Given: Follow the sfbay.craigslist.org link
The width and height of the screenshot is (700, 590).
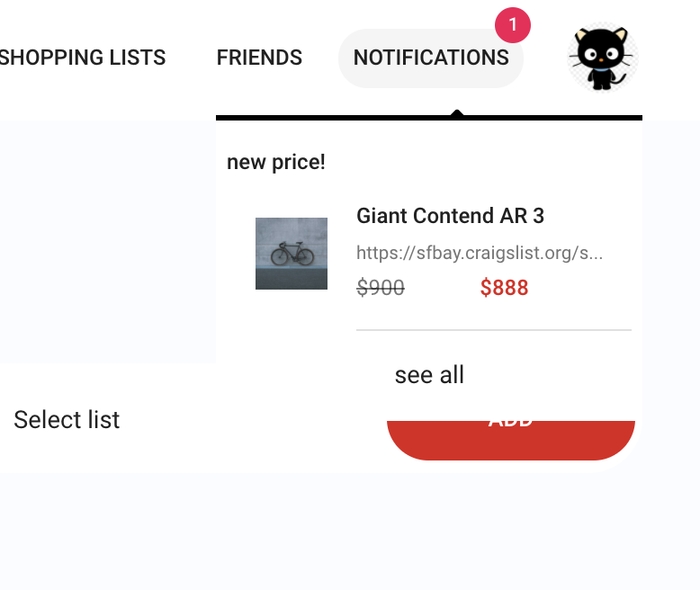Looking at the screenshot, I should click(x=480, y=253).
